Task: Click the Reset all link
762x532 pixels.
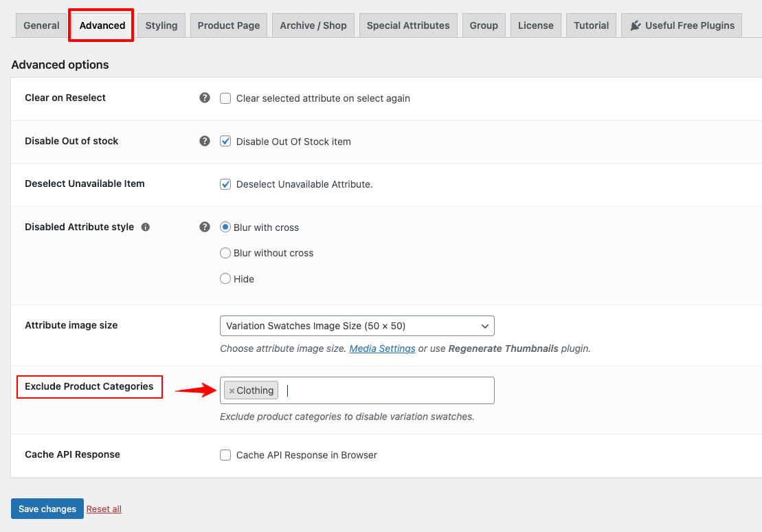Action: tap(103, 509)
